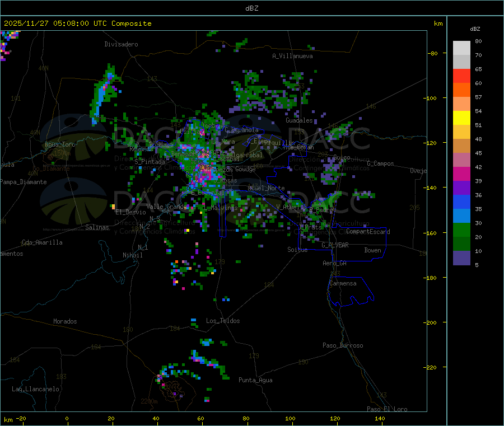Select the Salinas location label

point(97,227)
